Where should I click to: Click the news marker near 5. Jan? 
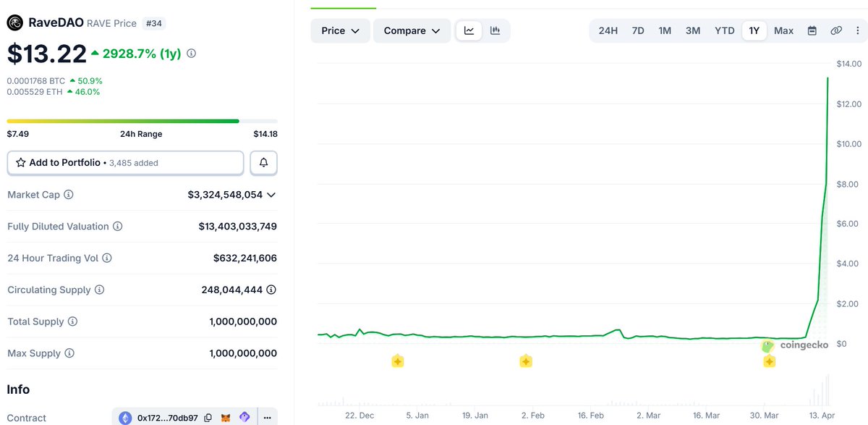397,361
